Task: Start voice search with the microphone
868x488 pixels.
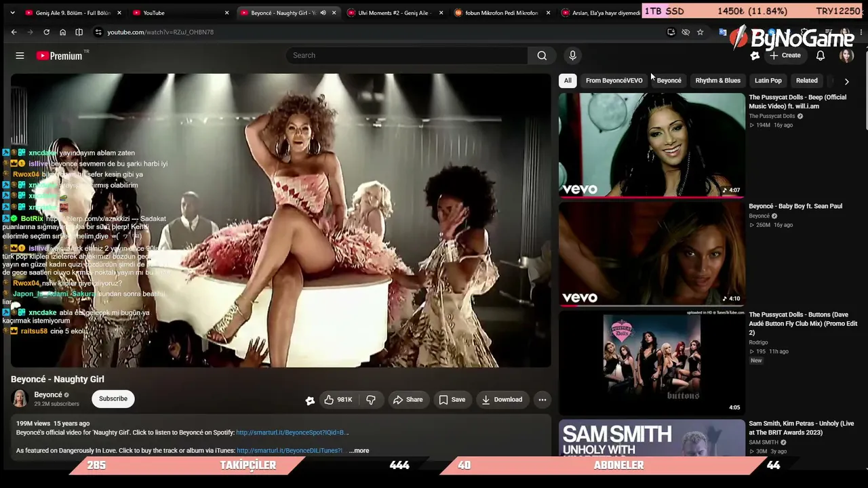Action: 572,56
